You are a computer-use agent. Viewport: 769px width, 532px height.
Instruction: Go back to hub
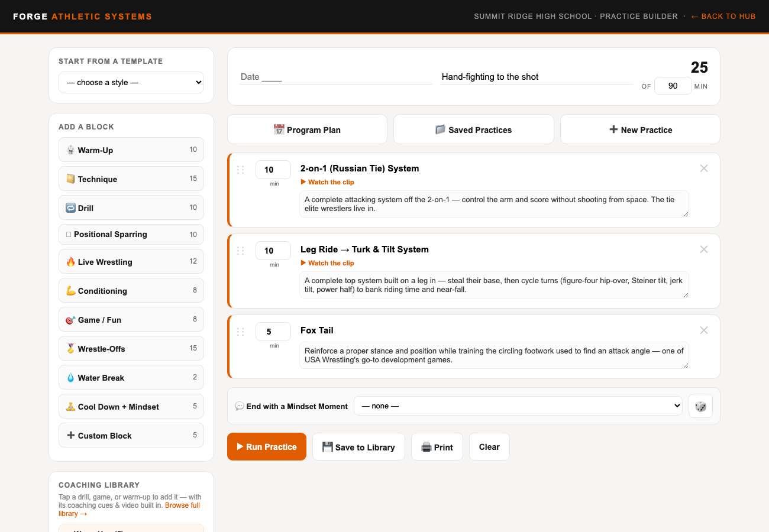pos(723,17)
